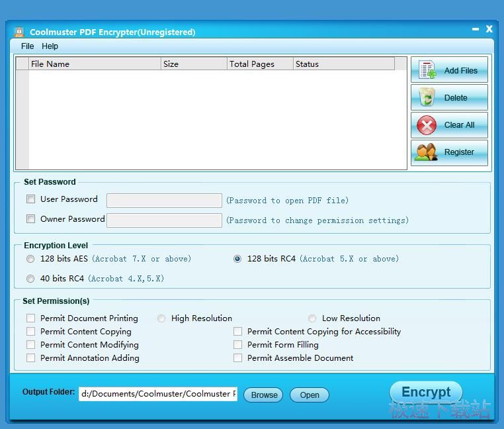Click the Output Folder path field

[x=157, y=394]
